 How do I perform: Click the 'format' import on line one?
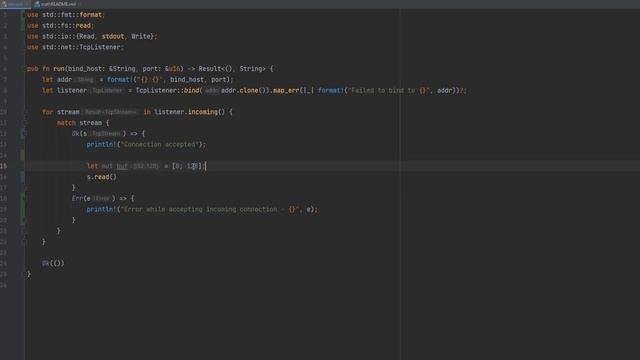pos(91,15)
